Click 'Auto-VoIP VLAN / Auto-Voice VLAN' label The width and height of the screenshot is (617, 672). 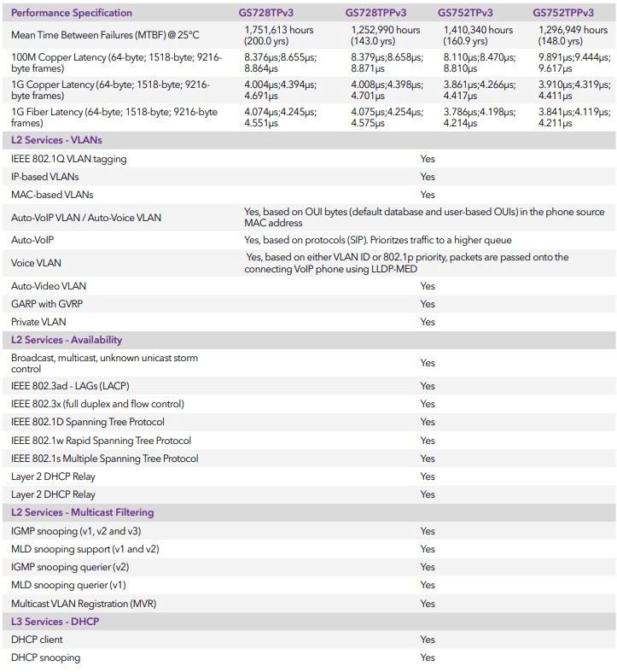(x=86, y=218)
